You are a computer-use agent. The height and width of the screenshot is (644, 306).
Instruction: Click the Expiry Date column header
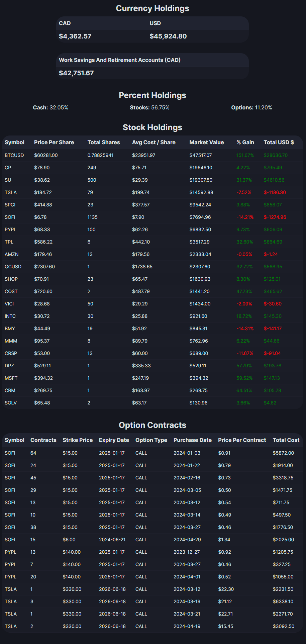click(x=114, y=440)
